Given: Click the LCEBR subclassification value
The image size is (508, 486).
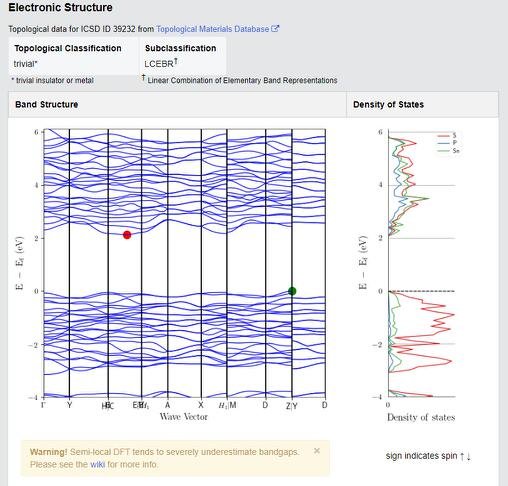Looking at the screenshot, I should 161,63.
